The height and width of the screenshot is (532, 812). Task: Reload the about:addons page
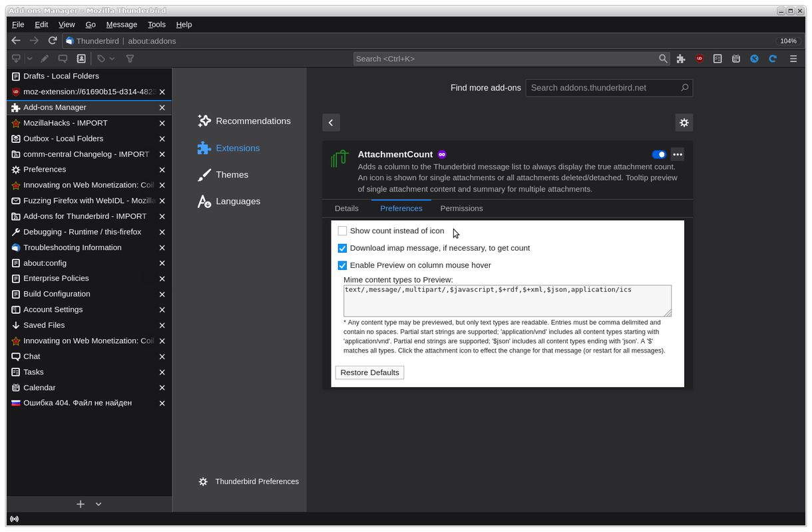tap(53, 41)
